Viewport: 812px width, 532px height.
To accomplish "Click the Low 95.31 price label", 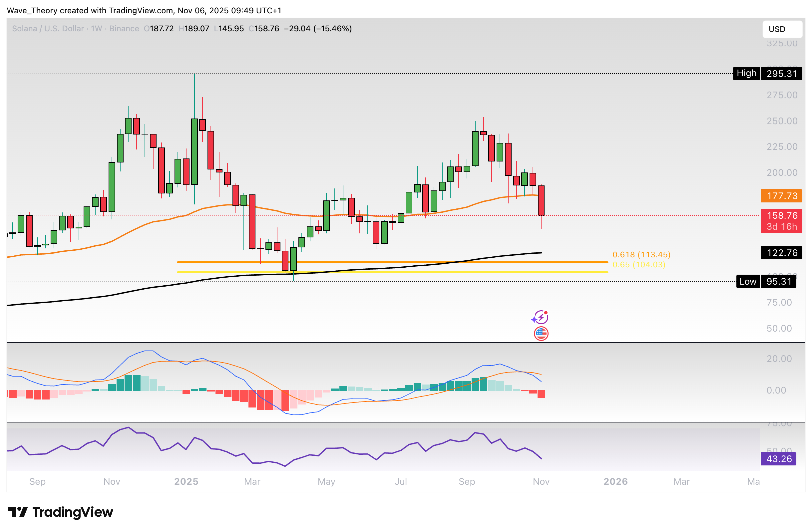I will (x=767, y=282).
